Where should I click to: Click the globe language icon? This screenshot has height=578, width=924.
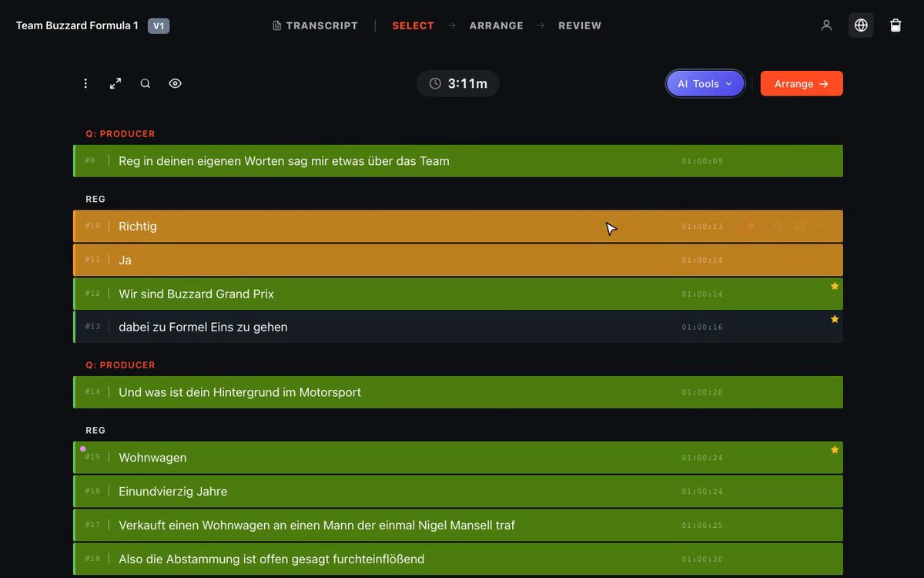tap(861, 25)
